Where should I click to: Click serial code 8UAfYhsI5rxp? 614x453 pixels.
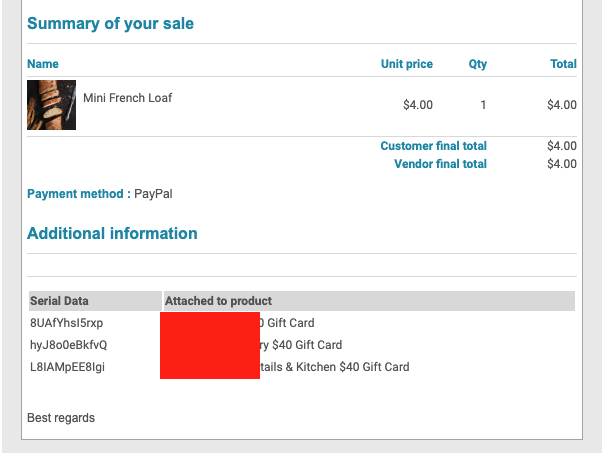tap(66, 323)
